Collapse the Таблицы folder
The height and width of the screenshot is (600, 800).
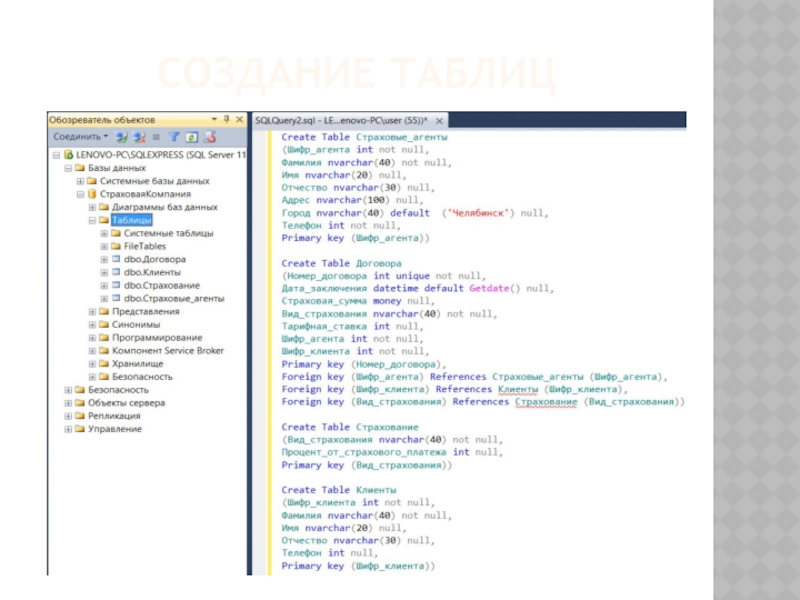click(x=92, y=220)
